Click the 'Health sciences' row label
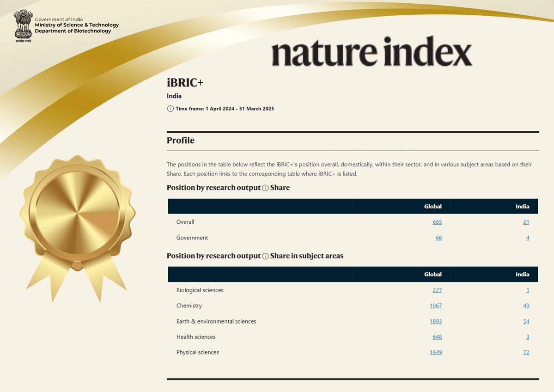Image resolution: width=554 pixels, height=392 pixels. [196, 337]
